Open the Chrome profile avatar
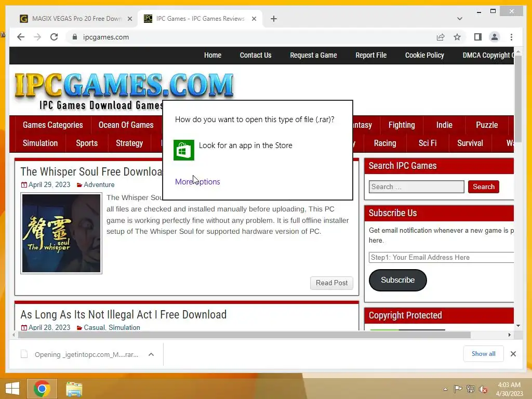 (x=495, y=37)
